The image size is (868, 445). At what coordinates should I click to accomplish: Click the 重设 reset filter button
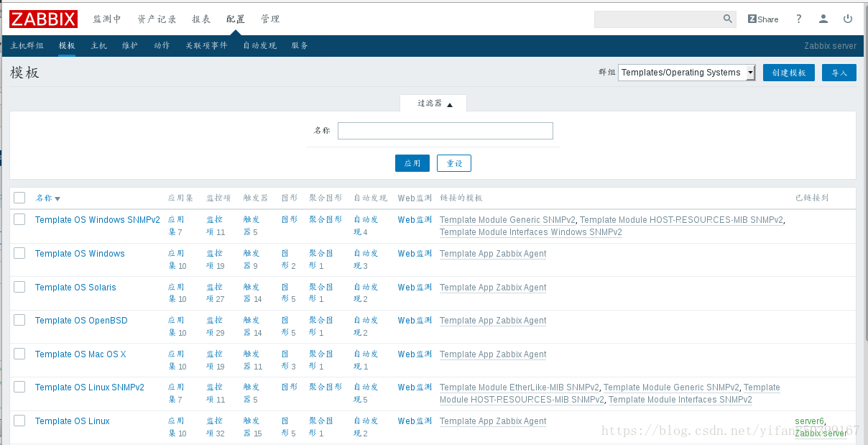(454, 163)
